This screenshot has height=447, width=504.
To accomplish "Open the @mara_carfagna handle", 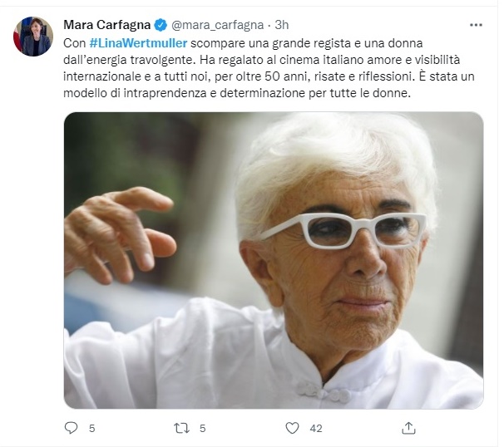I will pos(218,25).
